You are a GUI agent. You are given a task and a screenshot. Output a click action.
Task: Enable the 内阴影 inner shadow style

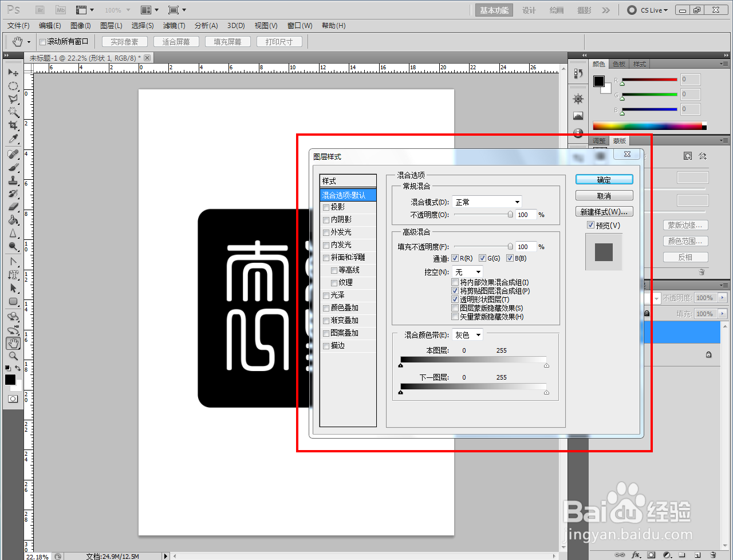326,220
